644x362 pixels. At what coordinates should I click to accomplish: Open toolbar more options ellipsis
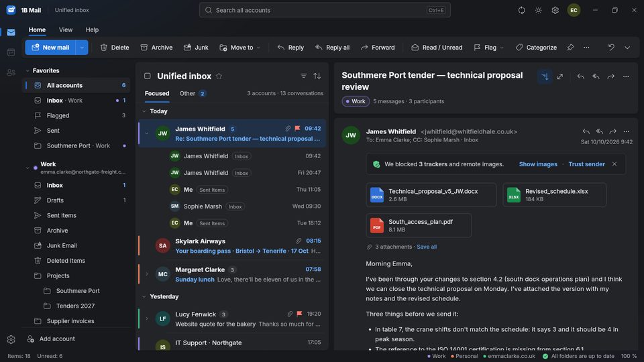pos(586,48)
